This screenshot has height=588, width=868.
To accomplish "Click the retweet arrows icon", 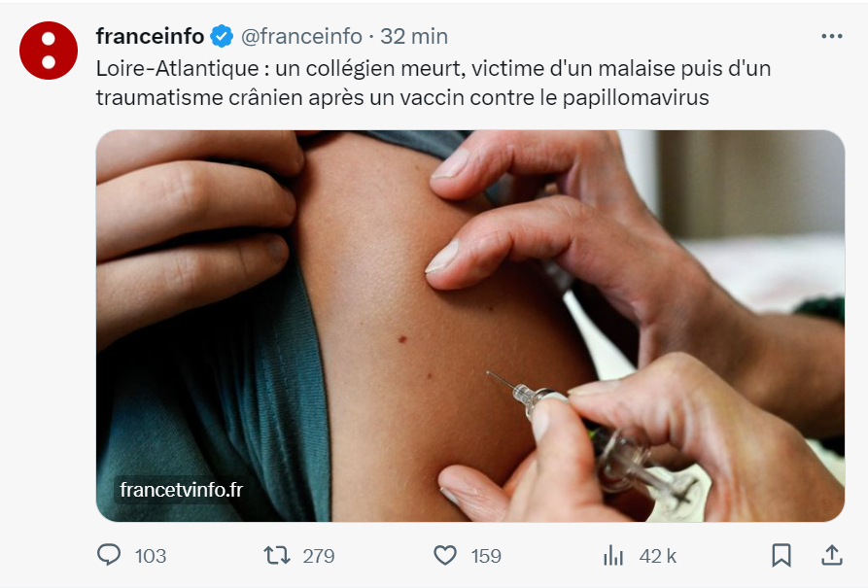I will point(277,555).
